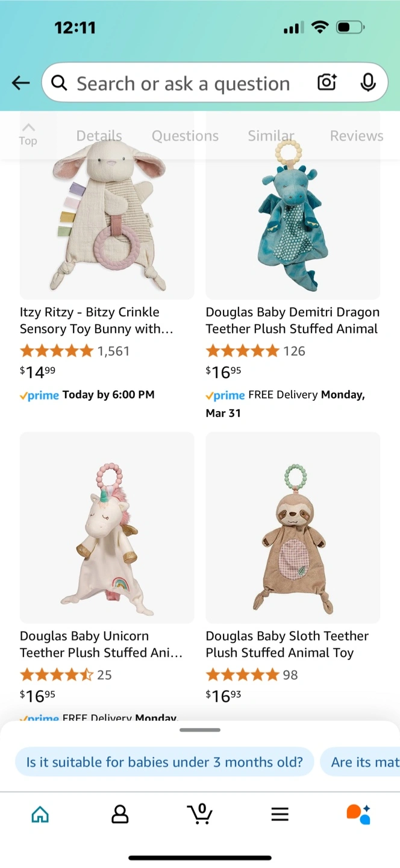Open the hamburger menu icon
This screenshot has width=400, height=868.
(280, 814)
